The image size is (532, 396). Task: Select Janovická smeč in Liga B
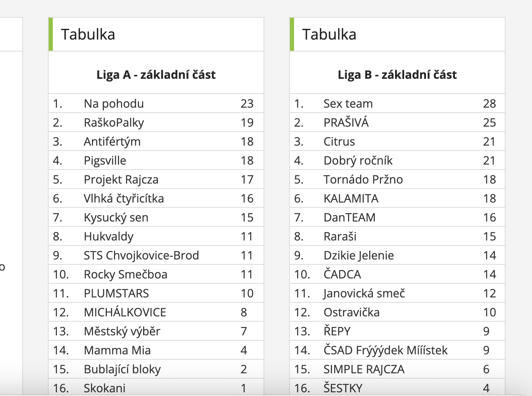coord(364,293)
